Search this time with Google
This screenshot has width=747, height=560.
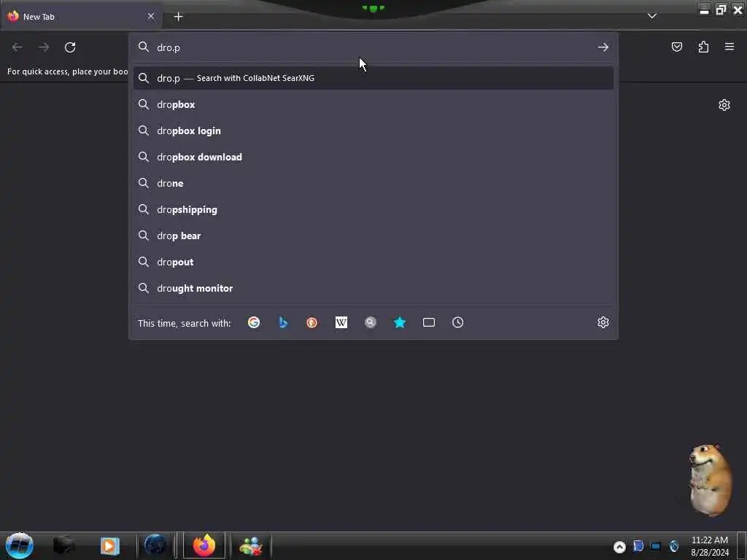pyautogui.click(x=254, y=322)
